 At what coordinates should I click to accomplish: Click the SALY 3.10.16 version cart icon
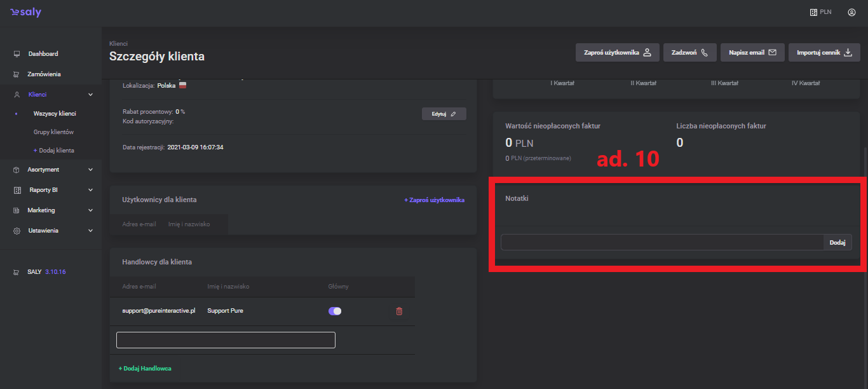click(x=17, y=272)
